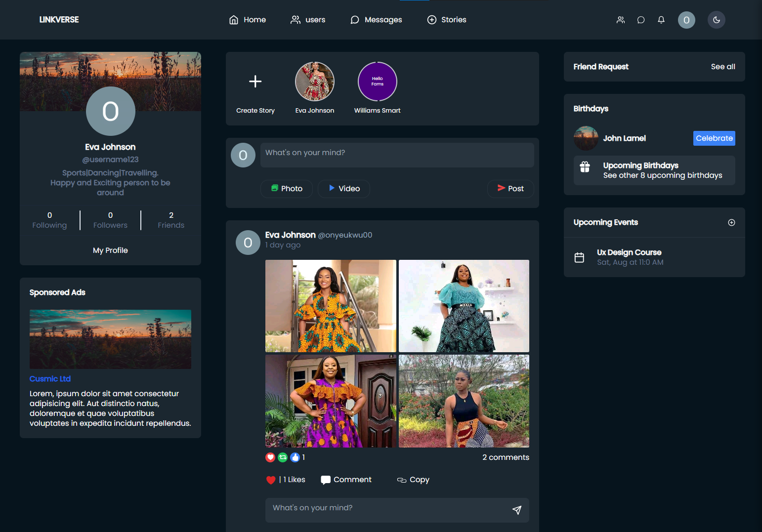762x532 pixels.
Task: Click the send arrow in comment box
Action: coord(517,510)
